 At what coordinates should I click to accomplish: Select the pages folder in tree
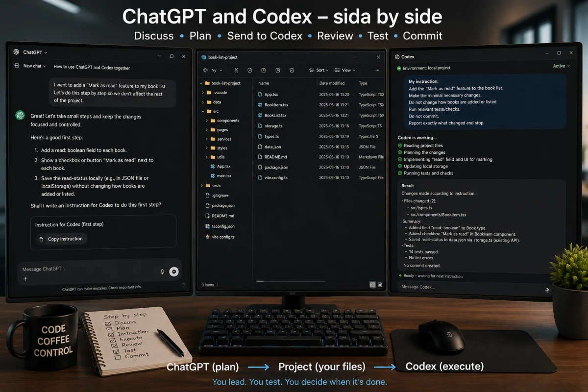(219, 130)
